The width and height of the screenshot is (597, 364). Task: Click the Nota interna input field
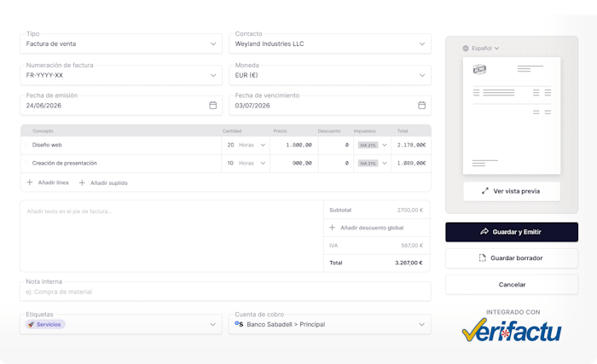point(225,292)
